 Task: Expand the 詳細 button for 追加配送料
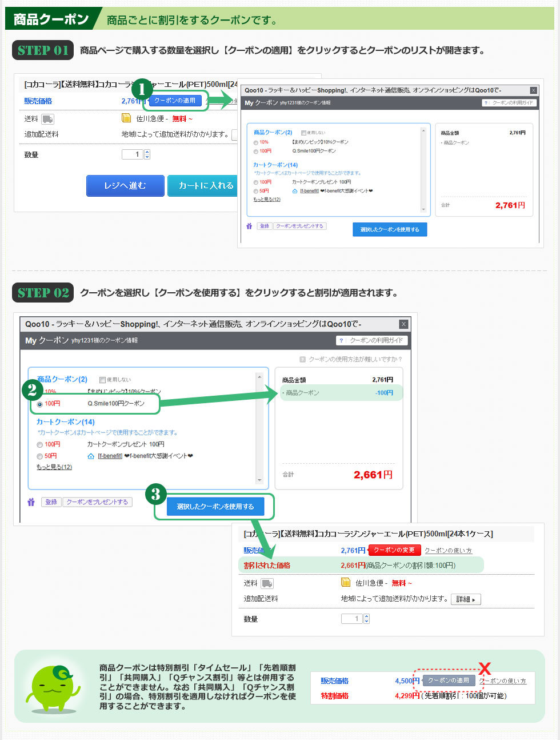466,599
